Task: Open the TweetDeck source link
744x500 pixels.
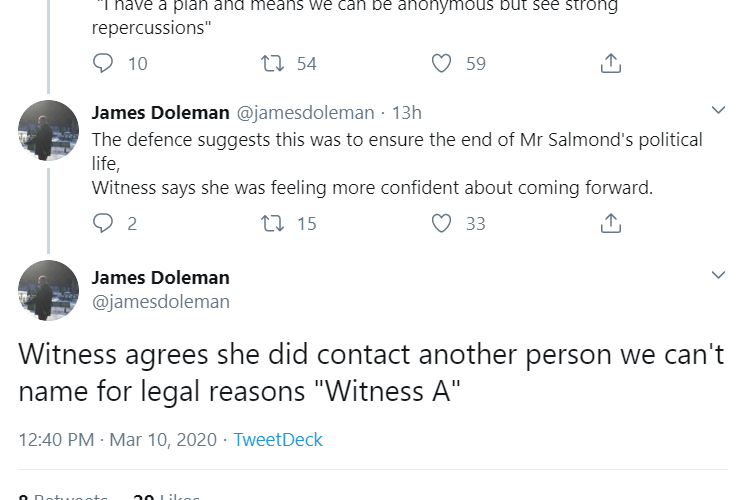Action: click(x=278, y=440)
